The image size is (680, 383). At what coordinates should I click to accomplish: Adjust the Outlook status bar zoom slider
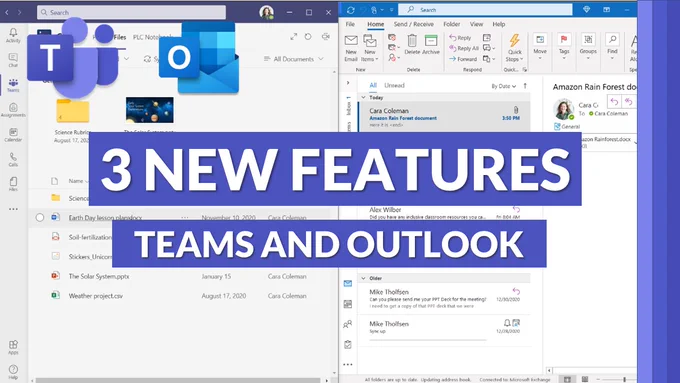click(624, 380)
